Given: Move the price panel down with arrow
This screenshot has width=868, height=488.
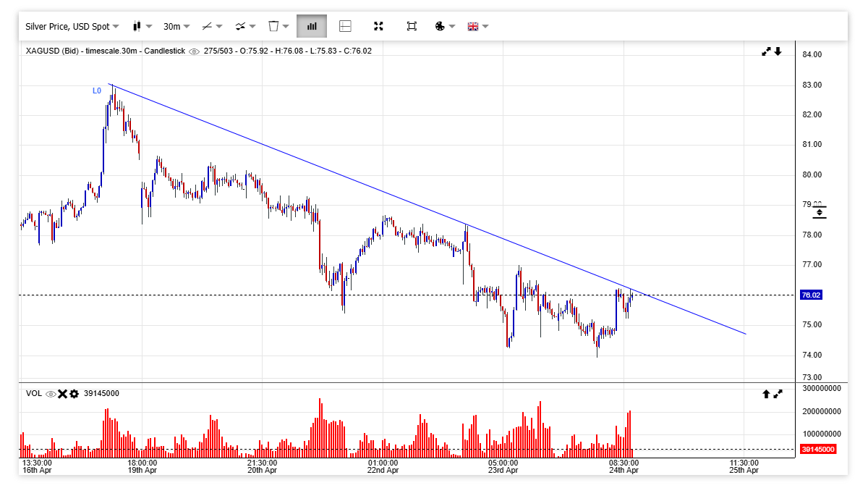Looking at the screenshot, I should 778,51.
